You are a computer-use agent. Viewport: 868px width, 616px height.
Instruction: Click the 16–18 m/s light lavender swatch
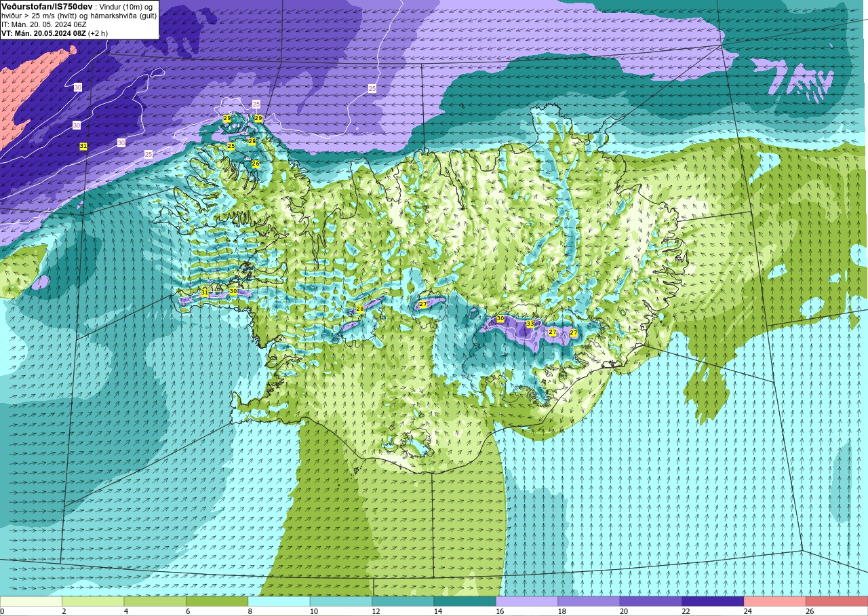527,601
